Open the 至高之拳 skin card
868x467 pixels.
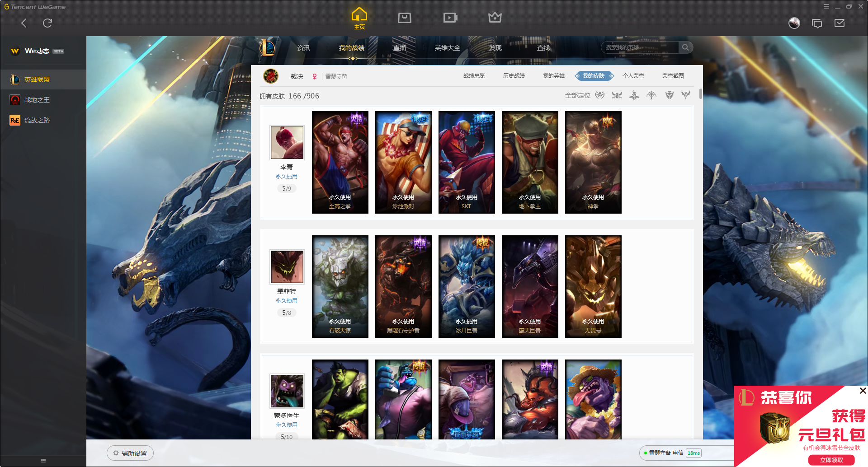(x=340, y=162)
